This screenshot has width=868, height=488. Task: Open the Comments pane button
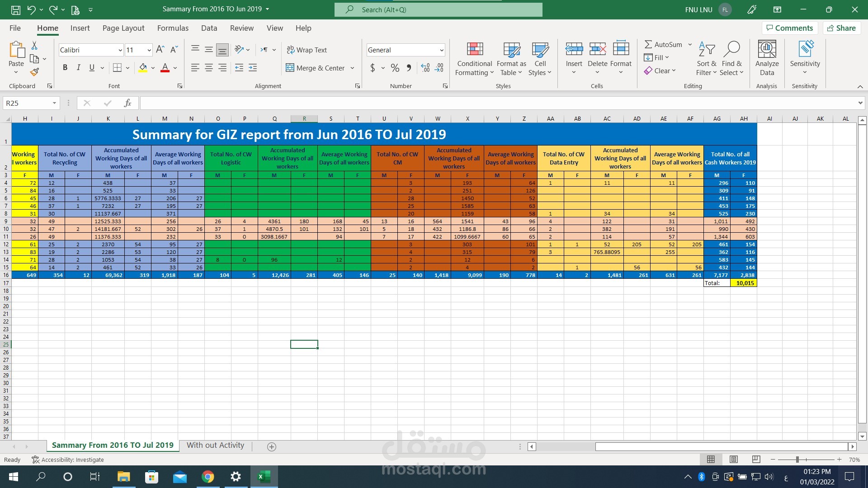789,28
